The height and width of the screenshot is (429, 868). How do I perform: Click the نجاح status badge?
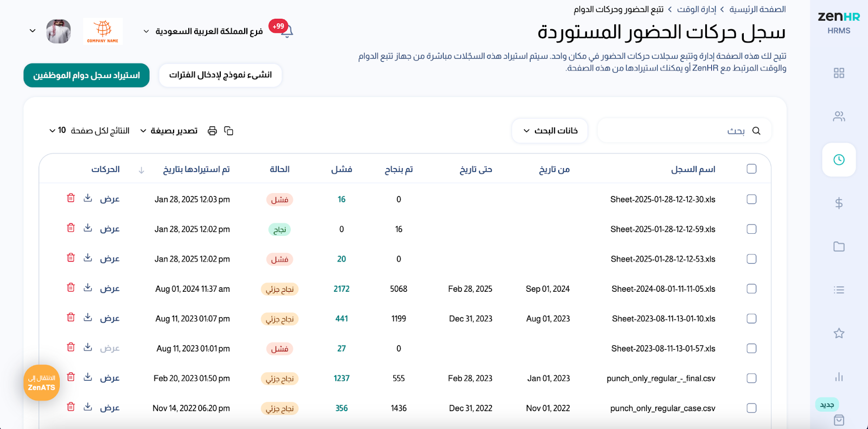coord(280,229)
